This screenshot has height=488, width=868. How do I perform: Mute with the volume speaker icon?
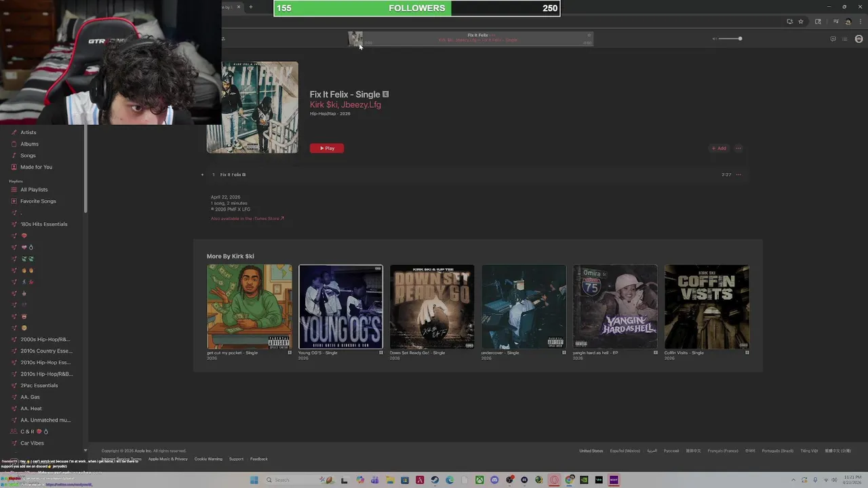pos(714,39)
